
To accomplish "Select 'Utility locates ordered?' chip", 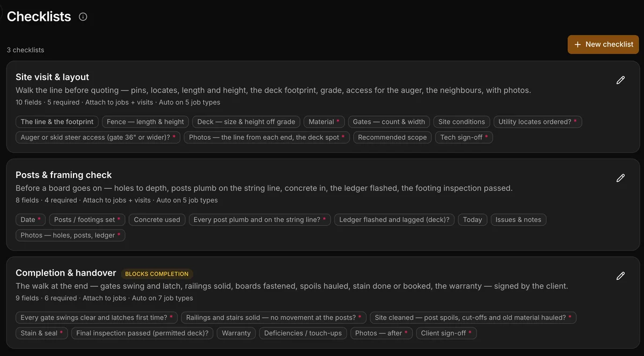I will 538,122.
